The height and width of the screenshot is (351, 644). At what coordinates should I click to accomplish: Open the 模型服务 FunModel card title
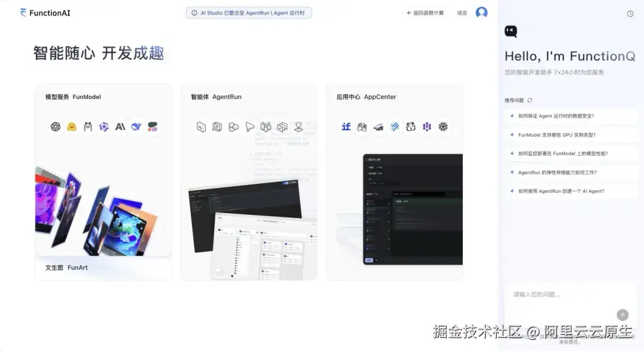click(73, 97)
